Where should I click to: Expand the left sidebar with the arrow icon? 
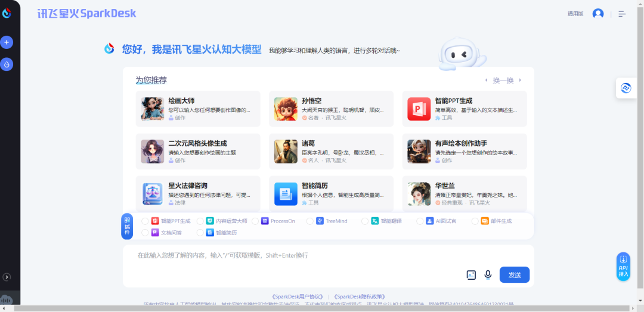[x=6, y=277]
